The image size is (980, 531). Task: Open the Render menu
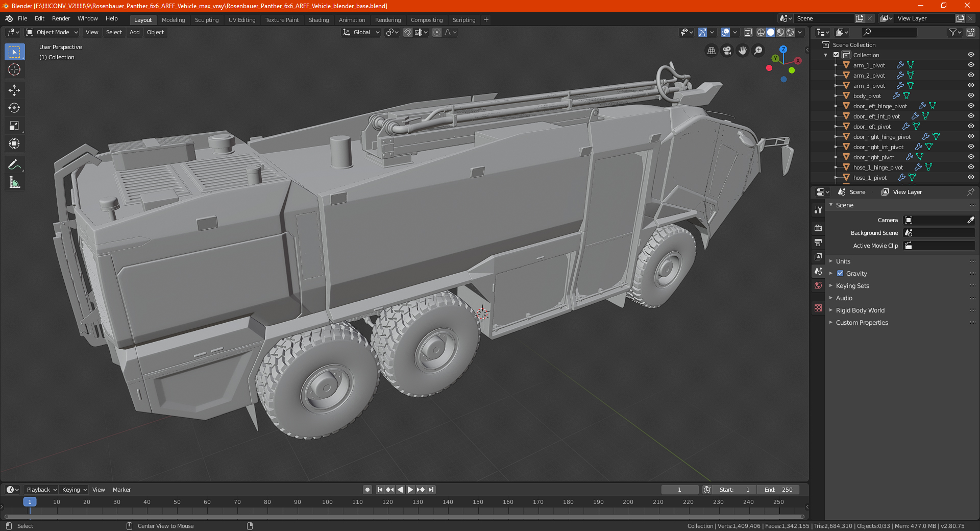coord(61,18)
